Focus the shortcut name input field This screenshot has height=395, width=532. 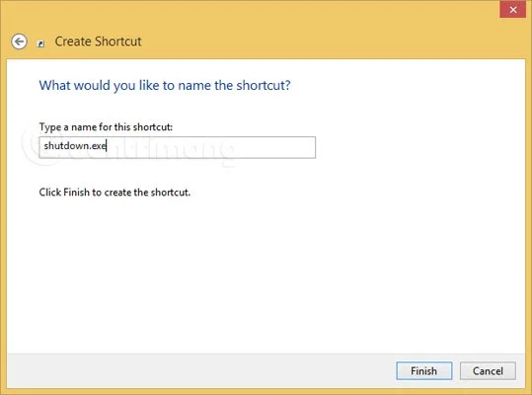pyautogui.click(x=177, y=147)
